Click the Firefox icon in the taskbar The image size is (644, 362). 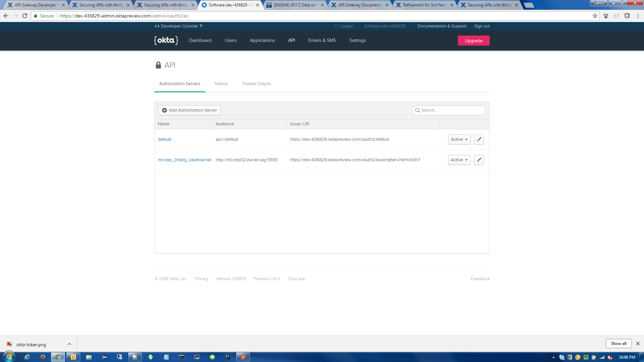[x=43, y=357]
